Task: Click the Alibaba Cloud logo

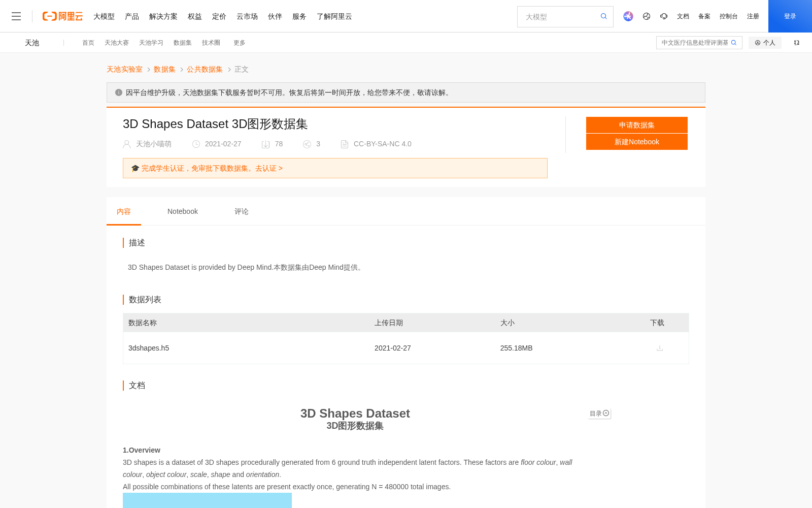Action: [62, 16]
